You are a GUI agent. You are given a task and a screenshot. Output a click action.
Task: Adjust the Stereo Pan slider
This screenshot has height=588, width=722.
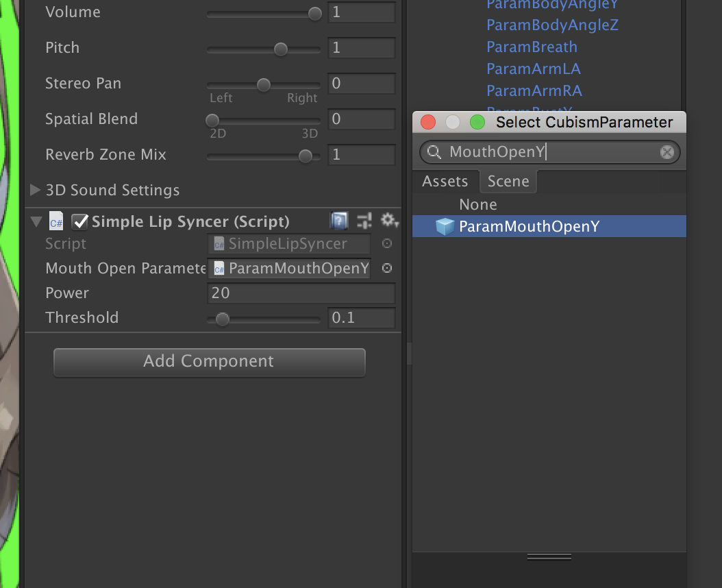click(264, 85)
